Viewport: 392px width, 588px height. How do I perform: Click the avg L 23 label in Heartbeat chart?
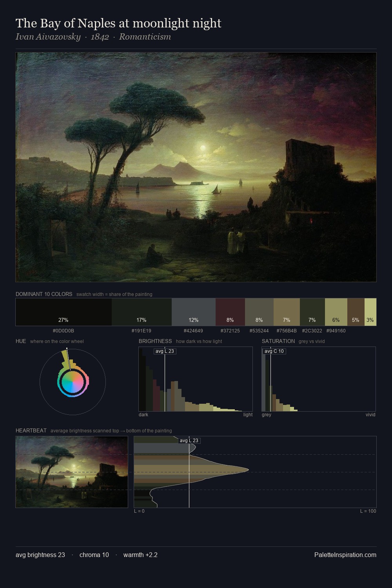(x=189, y=441)
